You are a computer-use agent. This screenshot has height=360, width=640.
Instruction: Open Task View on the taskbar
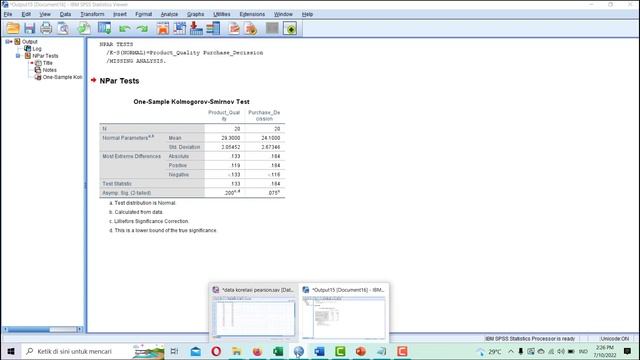174,351
